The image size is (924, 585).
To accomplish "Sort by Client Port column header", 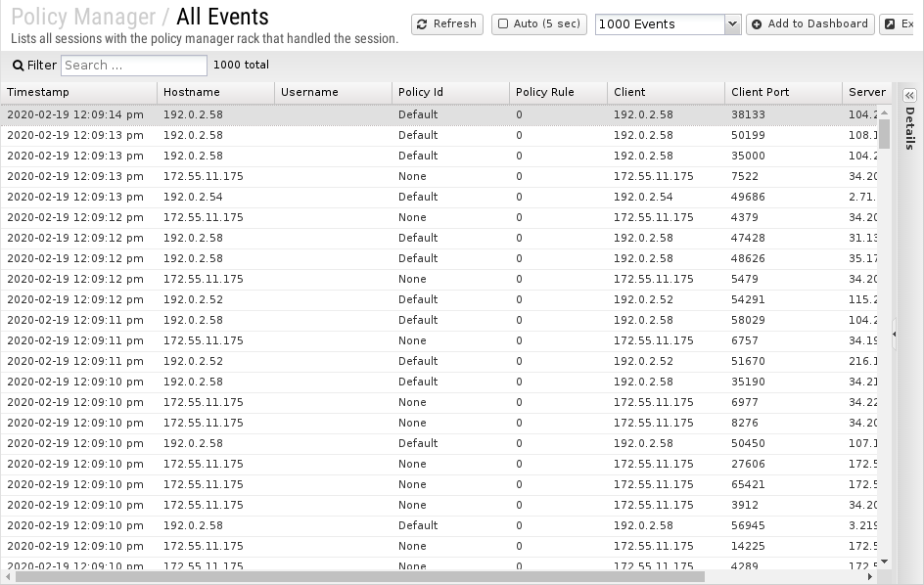I will pos(783,93).
